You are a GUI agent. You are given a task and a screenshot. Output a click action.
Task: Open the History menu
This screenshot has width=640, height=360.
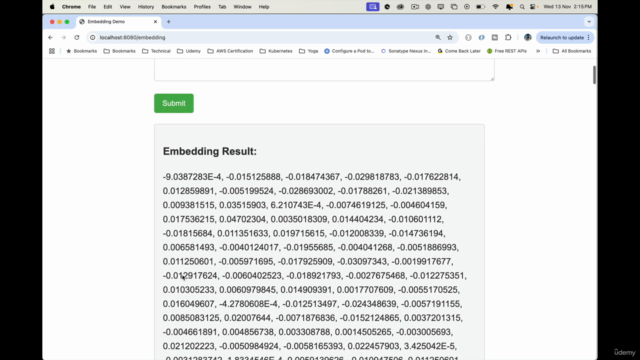tap(146, 7)
